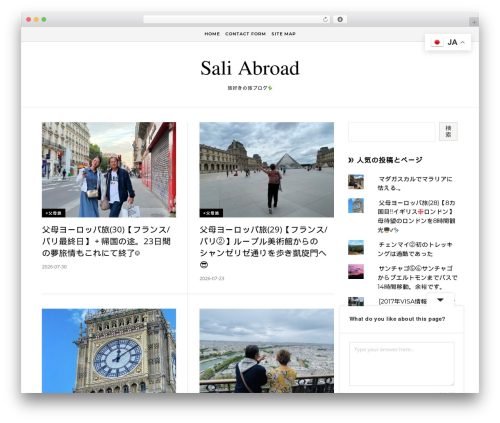This screenshot has width=500, height=423.
Task: Click the browser download icon
Action: [340, 19]
